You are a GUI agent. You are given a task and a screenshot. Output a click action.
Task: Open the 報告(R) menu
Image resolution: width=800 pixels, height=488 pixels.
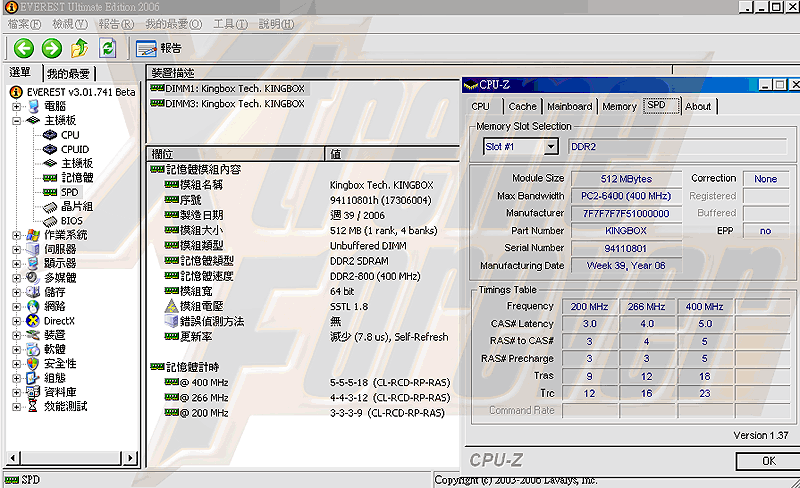click(116, 24)
